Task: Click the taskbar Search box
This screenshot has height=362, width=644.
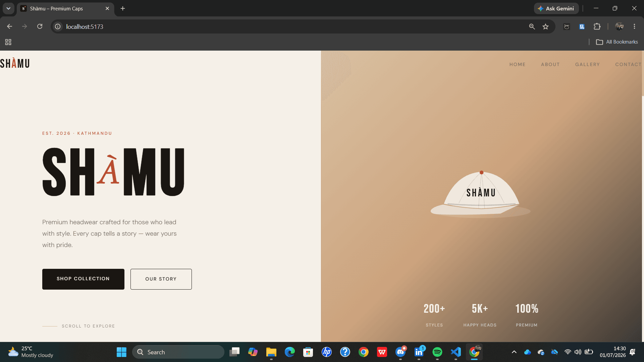Action: 178,352
